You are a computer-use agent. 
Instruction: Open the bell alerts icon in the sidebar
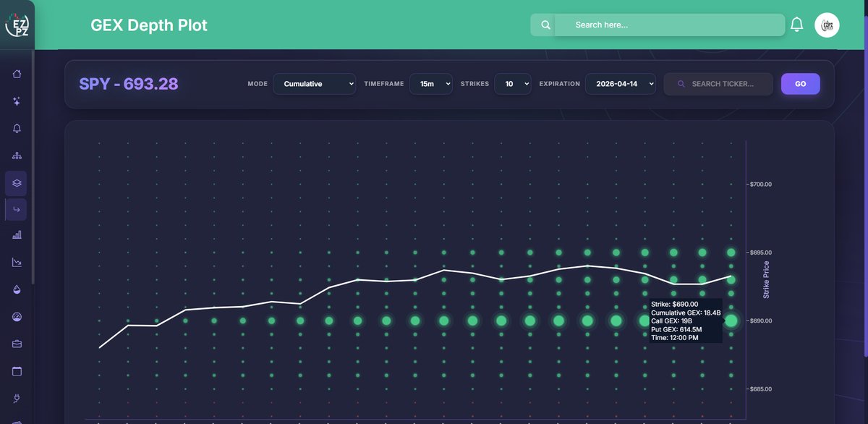click(x=17, y=128)
